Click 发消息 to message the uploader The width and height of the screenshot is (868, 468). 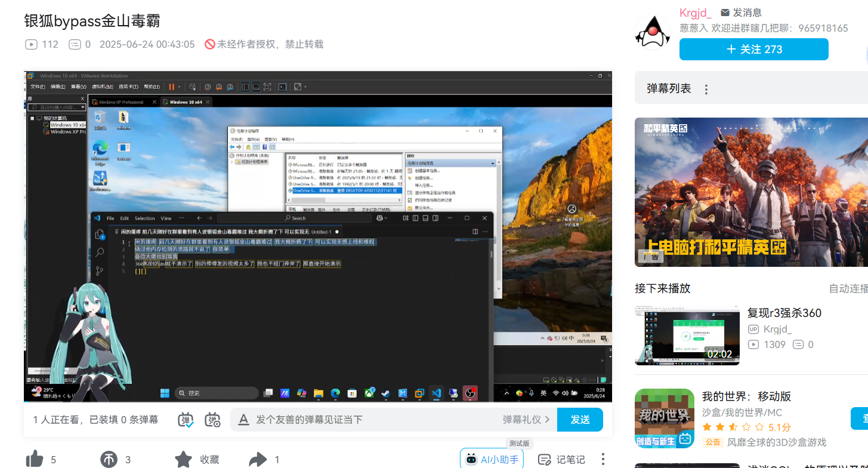743,12
